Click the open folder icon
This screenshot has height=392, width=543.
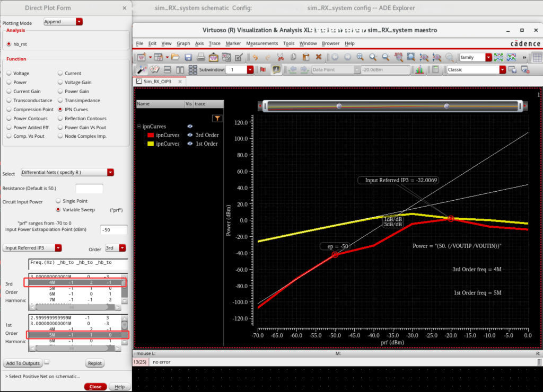(175, 57)
